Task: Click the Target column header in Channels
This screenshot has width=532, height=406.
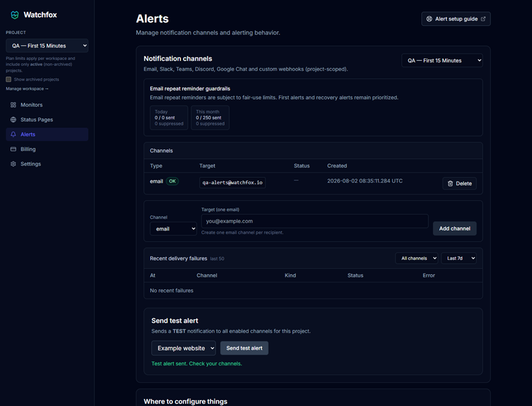Action: tap(207, 166)
